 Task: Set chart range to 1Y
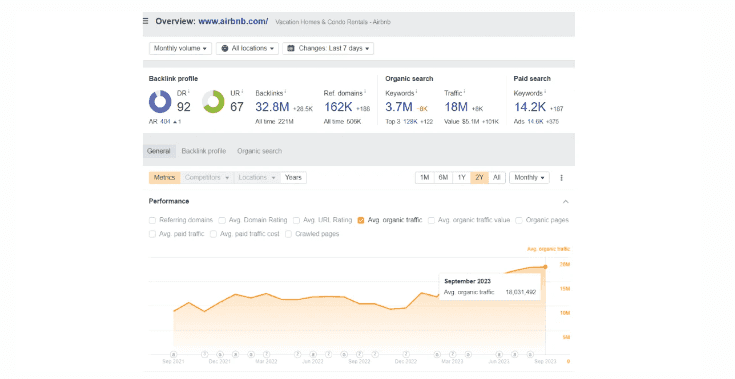461,178
